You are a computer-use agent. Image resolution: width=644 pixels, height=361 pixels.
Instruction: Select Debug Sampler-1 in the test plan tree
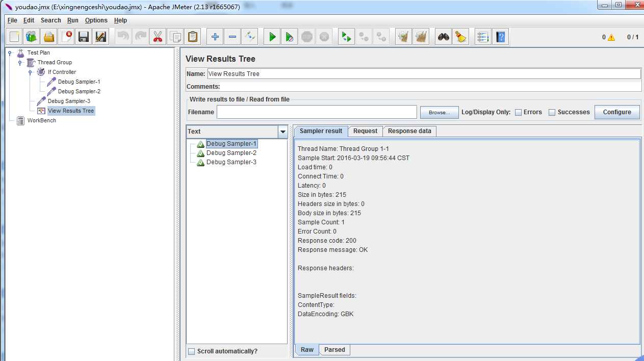click(79, 82)
